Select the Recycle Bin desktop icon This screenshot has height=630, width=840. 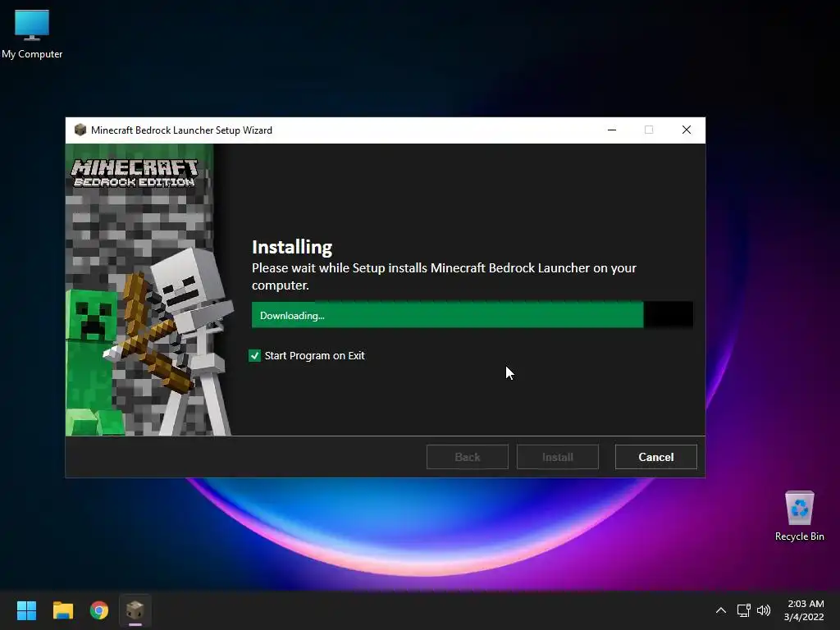[x=799, y=517]
